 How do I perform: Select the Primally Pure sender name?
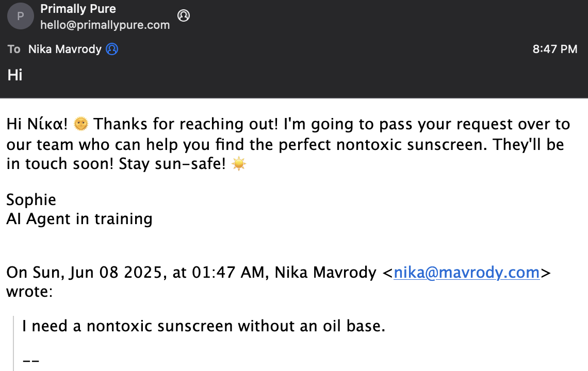point(78,9)
